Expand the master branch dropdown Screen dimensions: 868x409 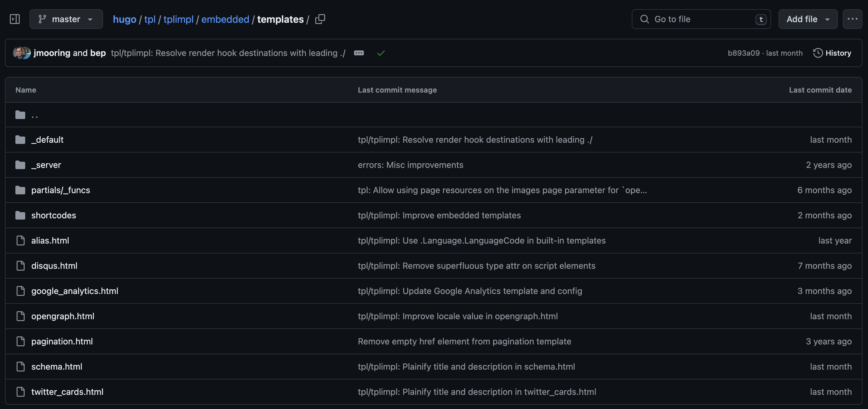(x=90, y=19)
